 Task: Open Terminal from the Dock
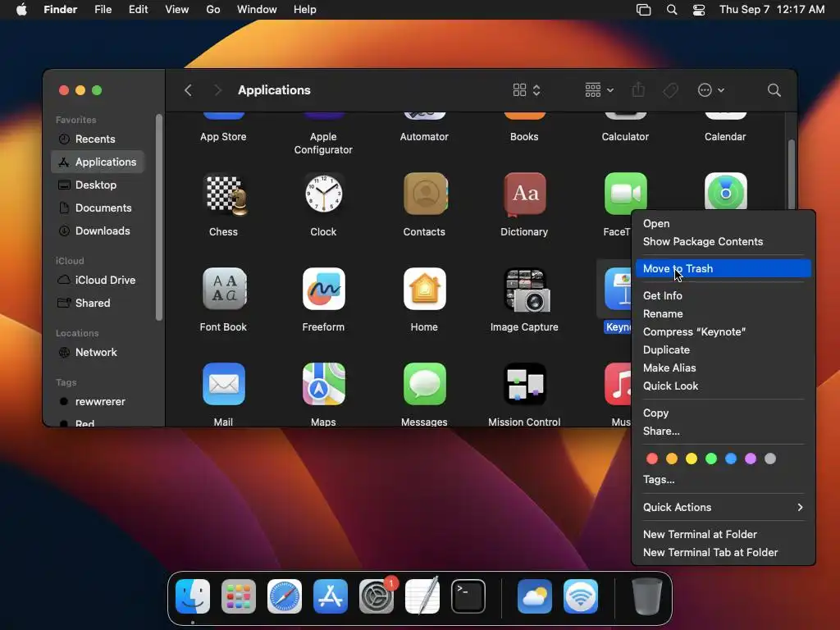click(x=468, y=596)
